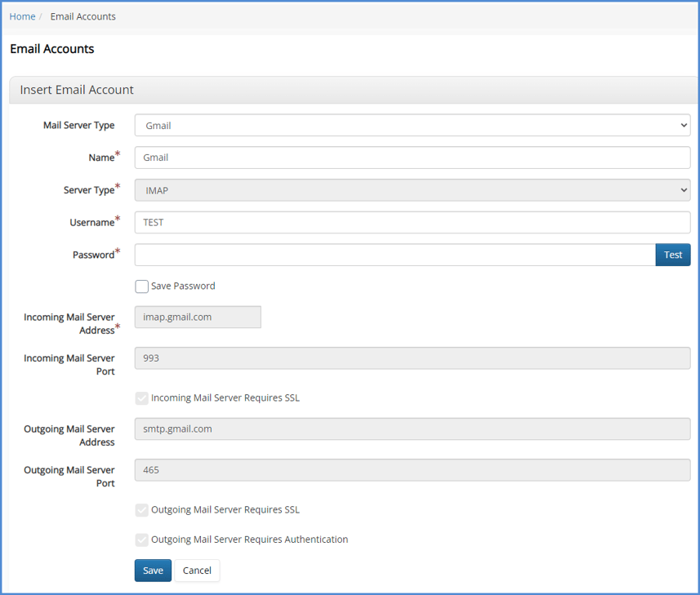
Task: Cancel the email account form
Action: point(197,571)
